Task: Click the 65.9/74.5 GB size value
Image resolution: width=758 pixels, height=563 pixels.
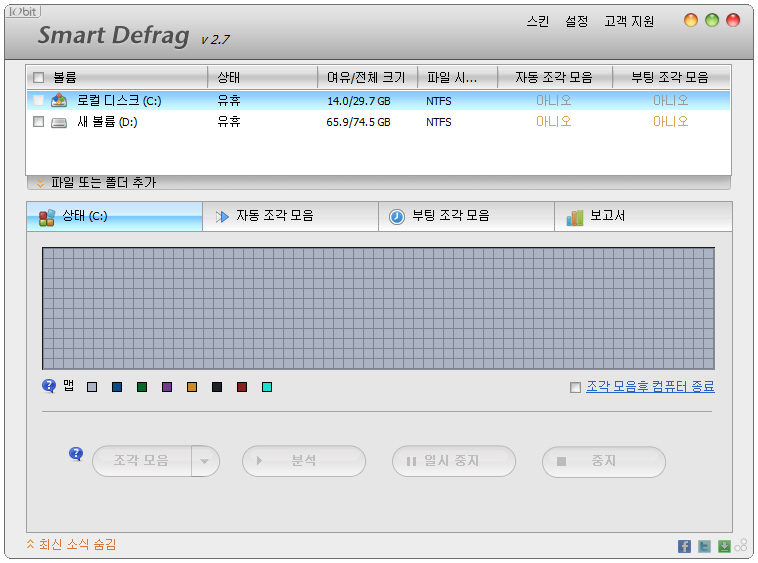Action: 358,122
